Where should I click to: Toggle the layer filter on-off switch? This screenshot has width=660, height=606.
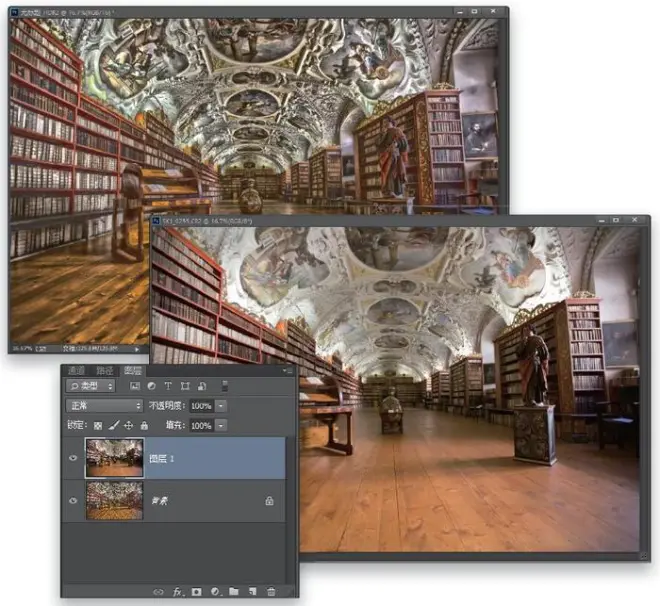click(x=225, y=386)
